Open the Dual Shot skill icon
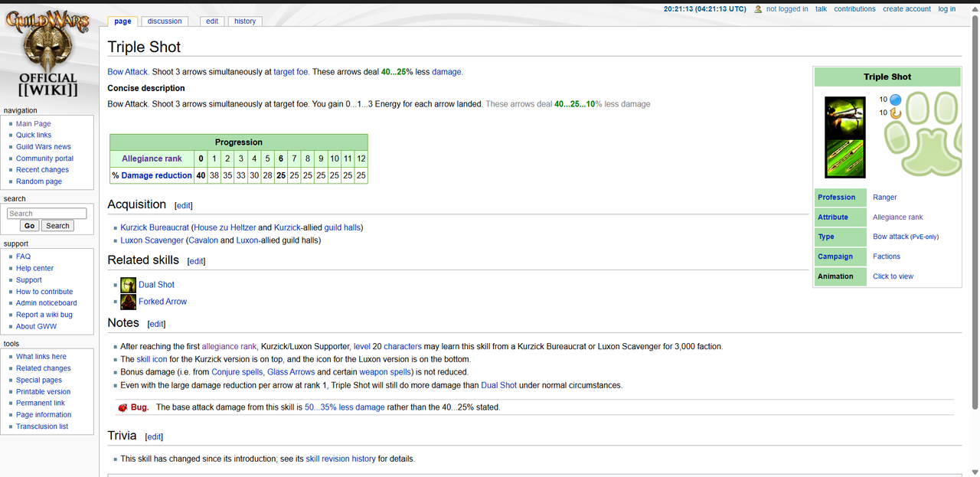 pos(128,285)
